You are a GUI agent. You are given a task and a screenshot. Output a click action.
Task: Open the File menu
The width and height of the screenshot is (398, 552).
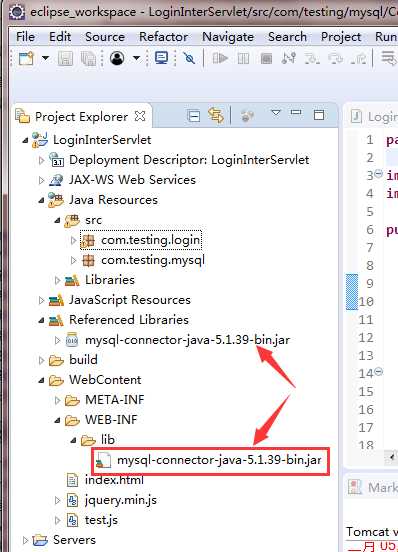[25, 37]
